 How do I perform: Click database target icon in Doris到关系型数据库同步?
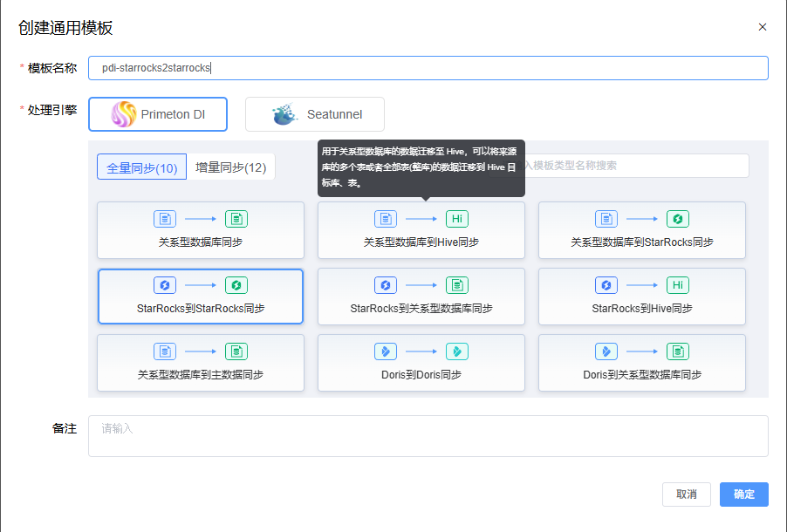678,351
